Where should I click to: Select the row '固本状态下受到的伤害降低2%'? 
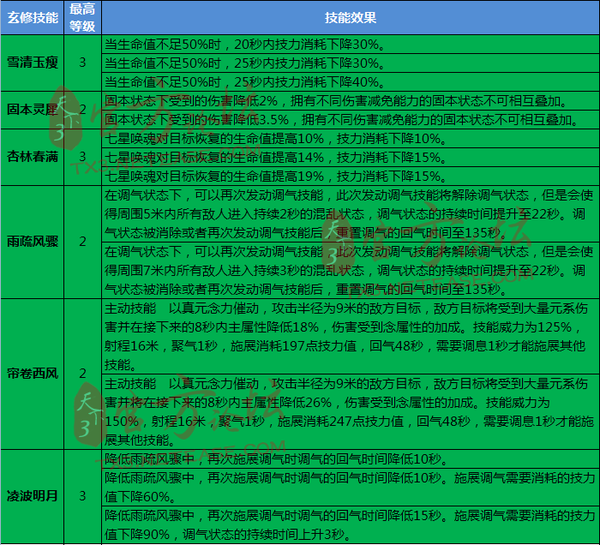351,101
